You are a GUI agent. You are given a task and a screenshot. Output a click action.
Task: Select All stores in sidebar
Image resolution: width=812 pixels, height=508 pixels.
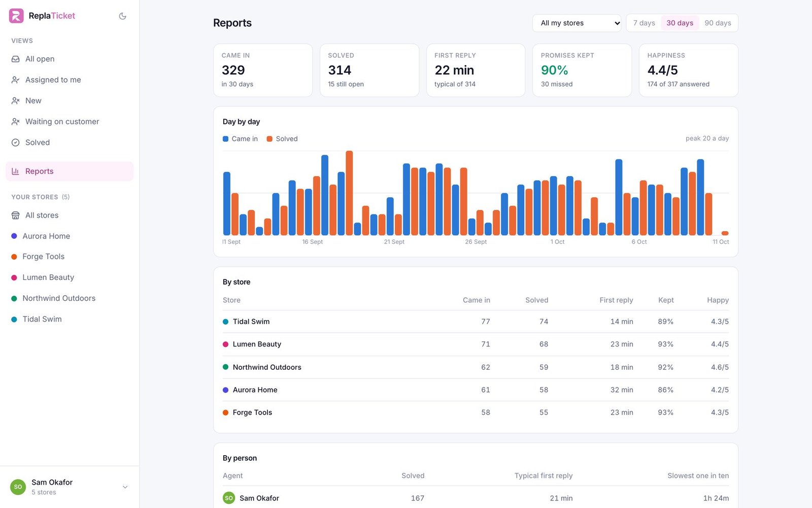click(70, 215)
